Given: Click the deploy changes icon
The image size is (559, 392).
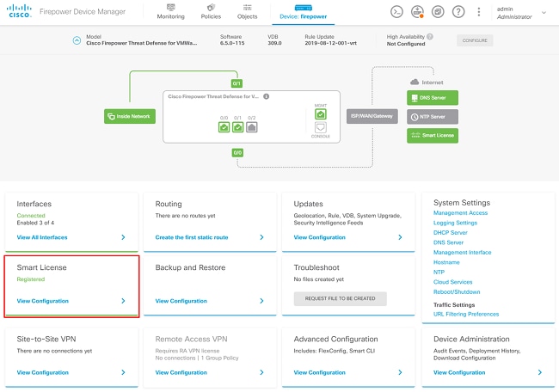Looking at the screenshot, I should pos(417,12).
